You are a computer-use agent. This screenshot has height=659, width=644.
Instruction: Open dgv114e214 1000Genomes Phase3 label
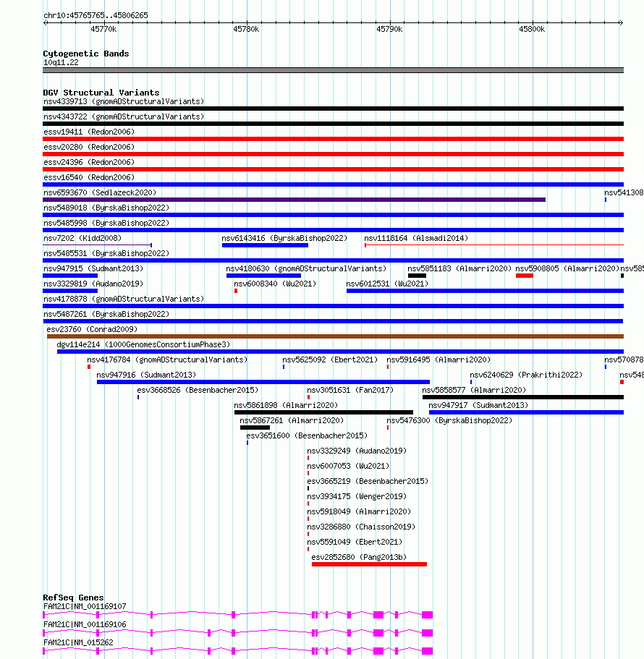[x=143, y=344]
